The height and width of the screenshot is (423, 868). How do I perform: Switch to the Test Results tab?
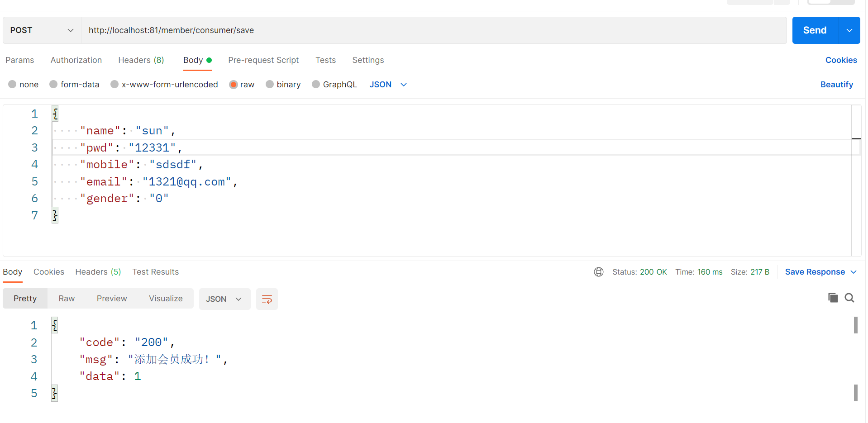click(x=155, y=272)
